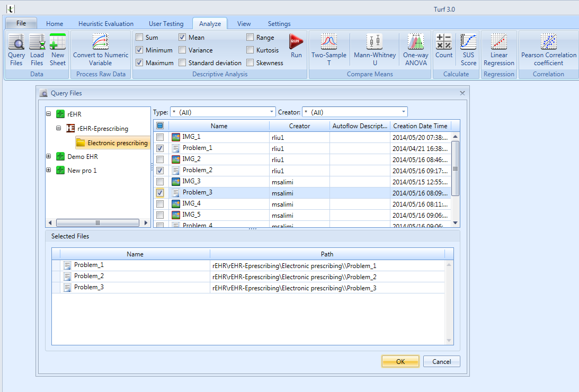Click the file list vertical scrollbar thumb
The image size is (579, 392).
click(x=455, y=168)
